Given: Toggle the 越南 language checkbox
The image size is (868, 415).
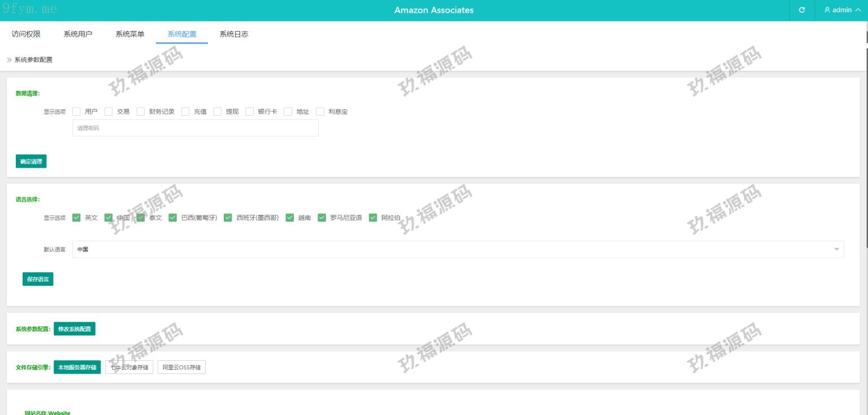Looking at the screenshot, I should 290,218.
